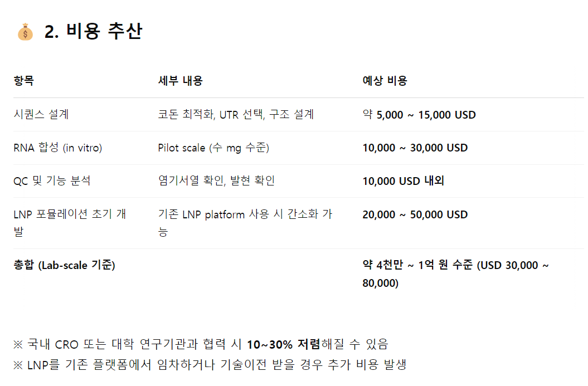Click the bold '10~30% 저렴' text
Image resolution: width=588 pixels, height=386 pixels.
(284, 344)
